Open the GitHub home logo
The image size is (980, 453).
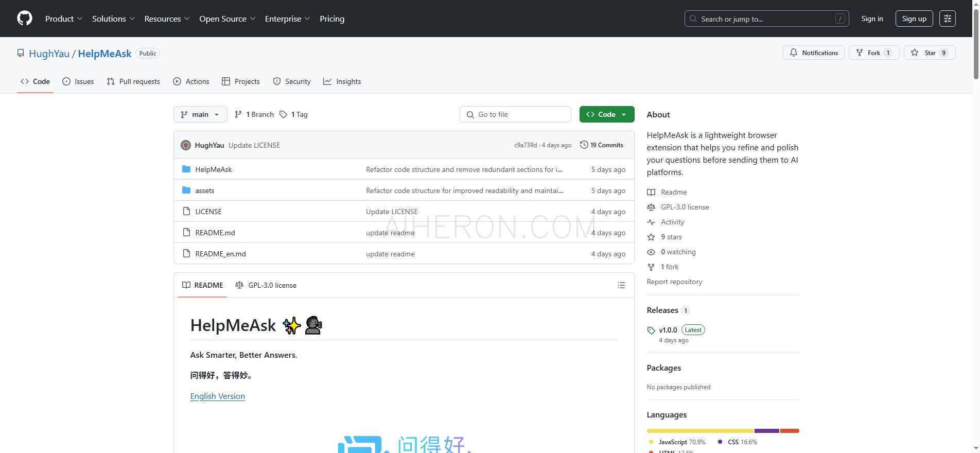pyautogui.click(x=25, y=19)
